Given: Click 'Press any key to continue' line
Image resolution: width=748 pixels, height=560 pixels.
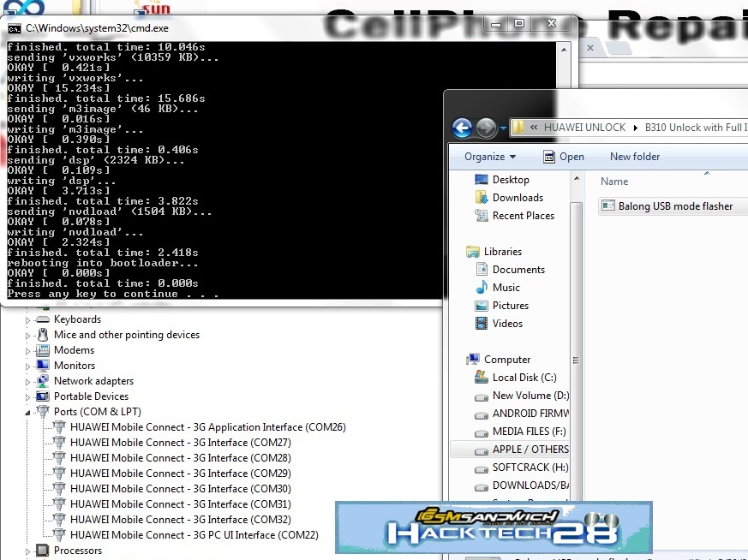Looking at the screenshot, I should pyautogui.click(x=112, y=294).
